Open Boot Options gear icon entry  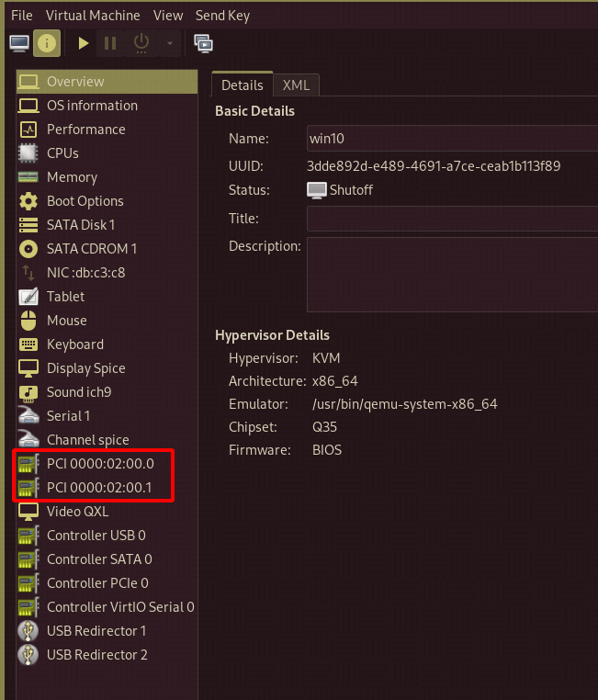28,201
